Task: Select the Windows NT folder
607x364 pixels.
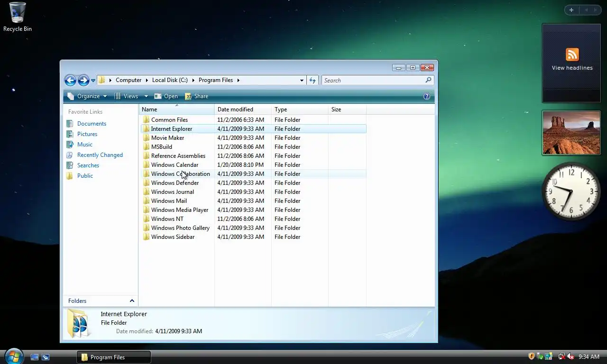Action: tap(167, 219)
